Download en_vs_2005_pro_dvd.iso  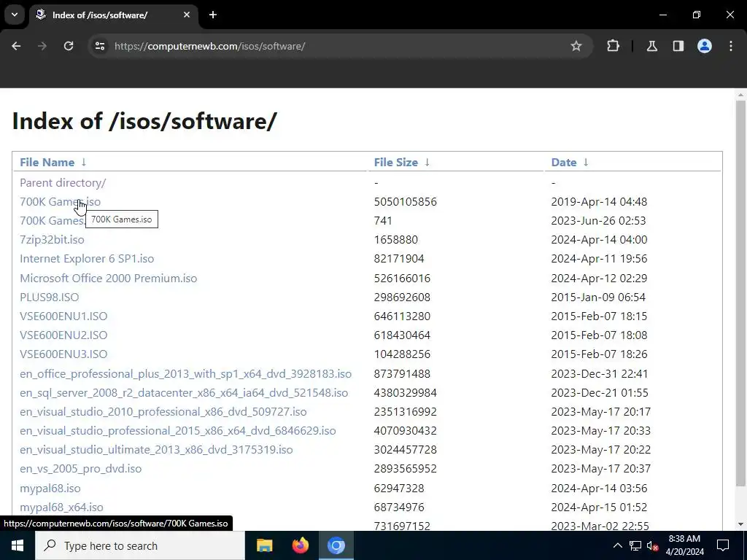80,470
